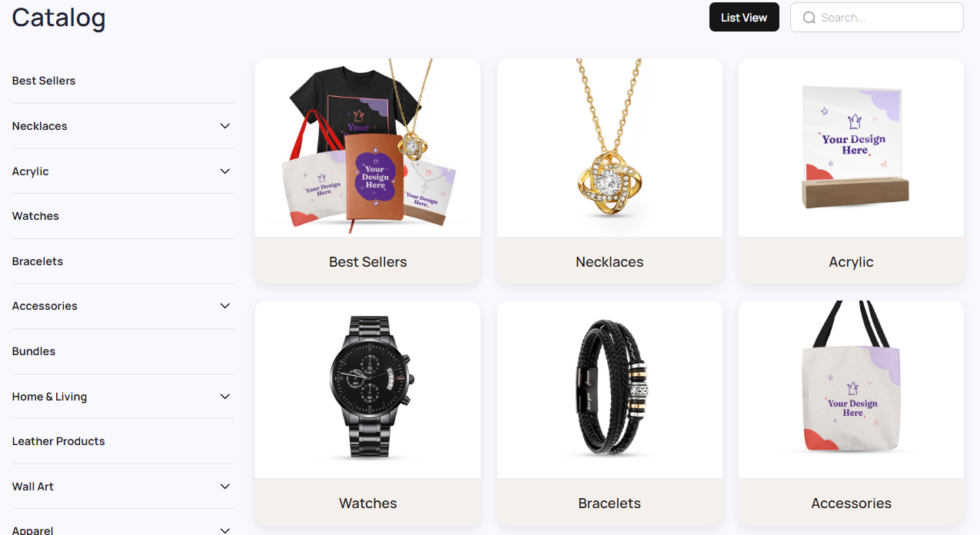Viewport: 980px width, 535px height.
Task: Open the leather bracelet card image
Action: (x=610, y=389)
